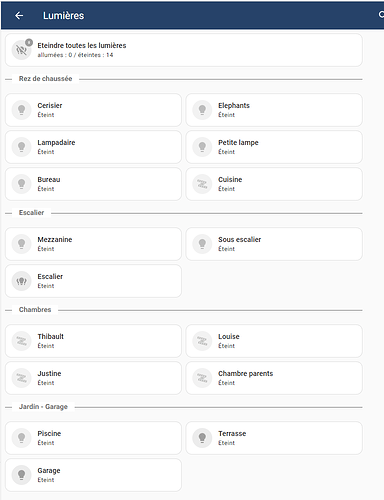Image resolution: width=384 pixels, height=500 pixels.
Task: Click the Garage light bulb icon
Action: [x=22, y=475]
